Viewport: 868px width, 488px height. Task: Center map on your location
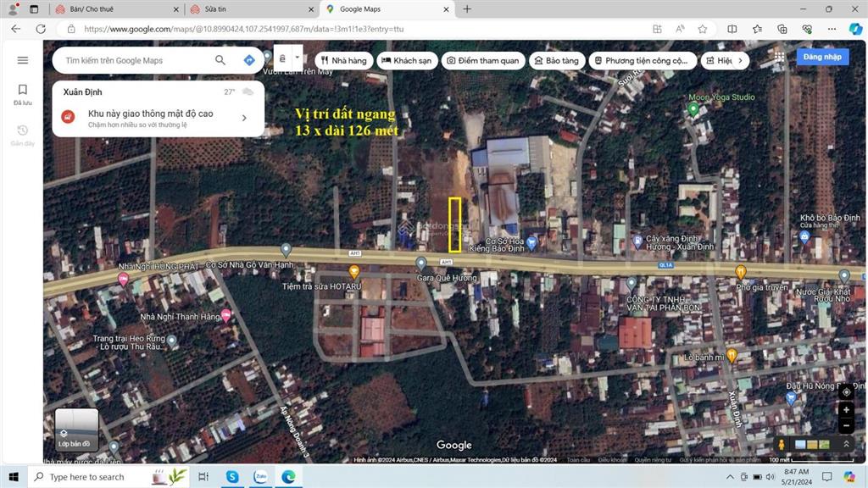[846, 391]
